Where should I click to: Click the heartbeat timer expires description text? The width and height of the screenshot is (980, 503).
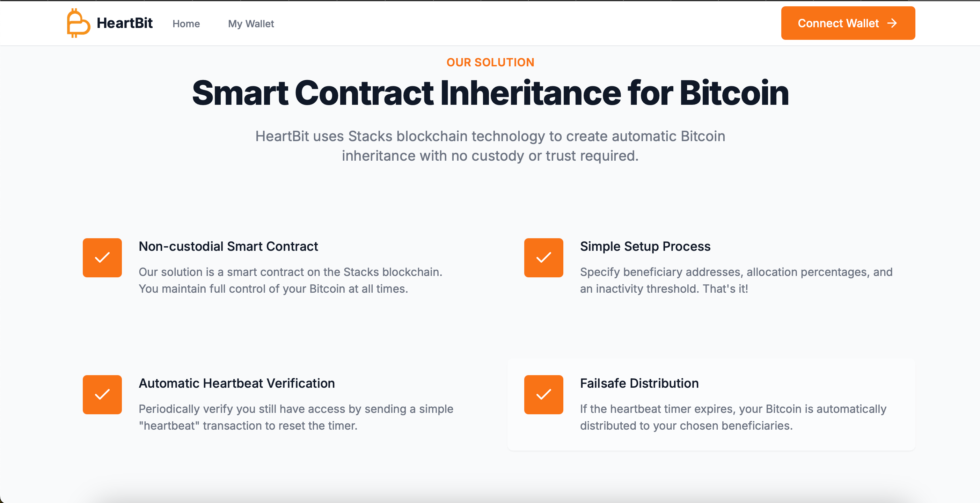733,417
